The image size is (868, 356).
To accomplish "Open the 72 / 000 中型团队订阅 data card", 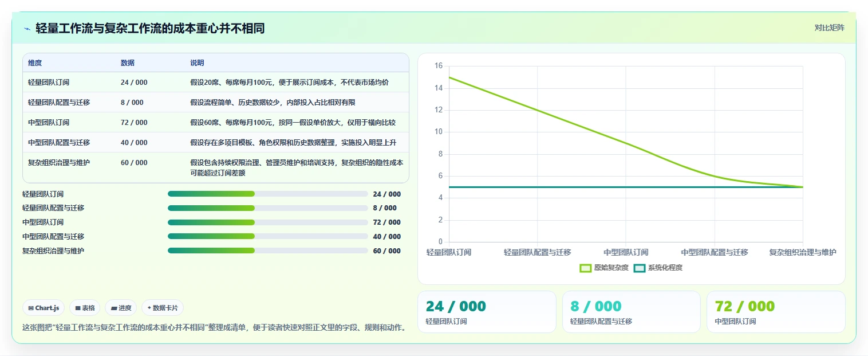I will 776,312.
